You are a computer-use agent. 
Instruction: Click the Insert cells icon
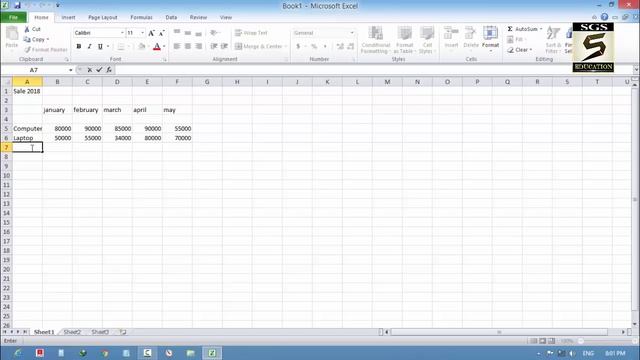451,33
